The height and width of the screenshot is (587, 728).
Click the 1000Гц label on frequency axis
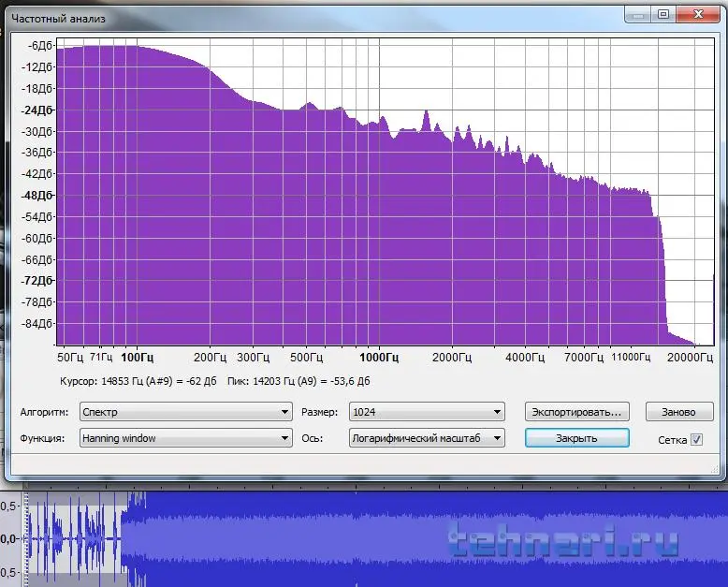click(x=379, y=358)
